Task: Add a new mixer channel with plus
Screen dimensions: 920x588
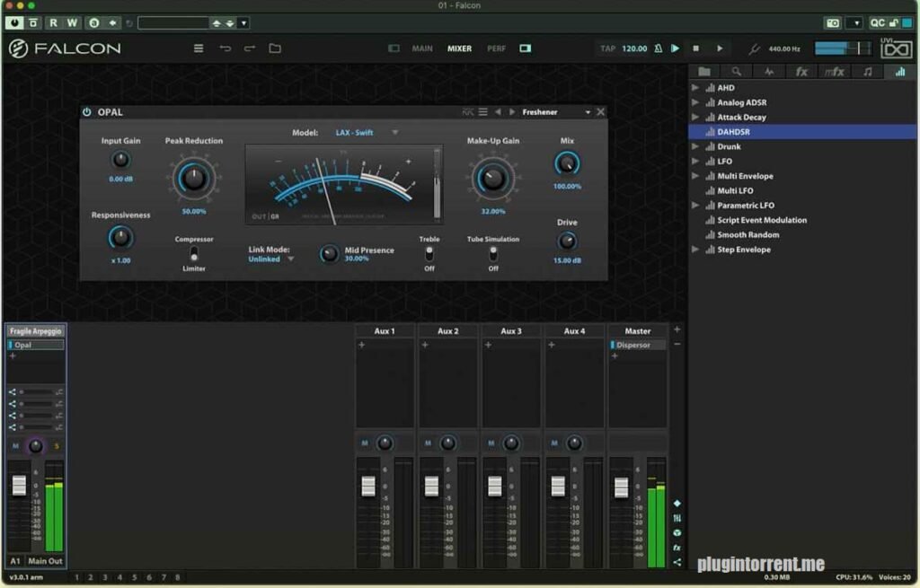Action: coord(677,329)
